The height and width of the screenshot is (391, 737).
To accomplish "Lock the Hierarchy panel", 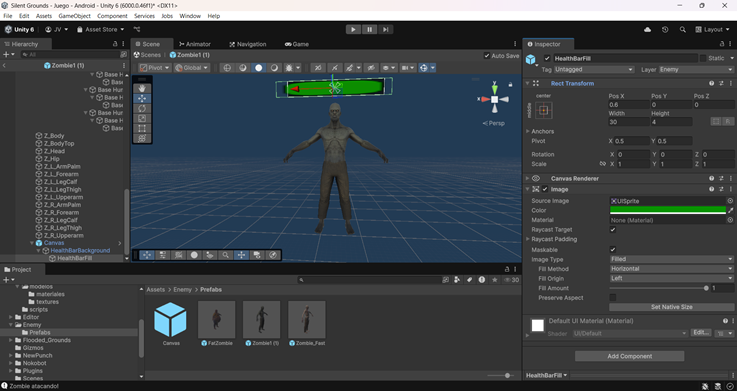I will (115, 44).
